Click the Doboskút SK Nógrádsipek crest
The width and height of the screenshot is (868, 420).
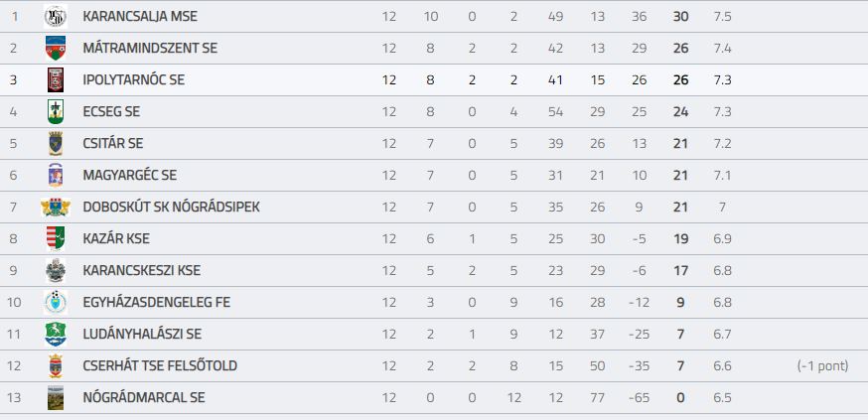coord(56,207)
